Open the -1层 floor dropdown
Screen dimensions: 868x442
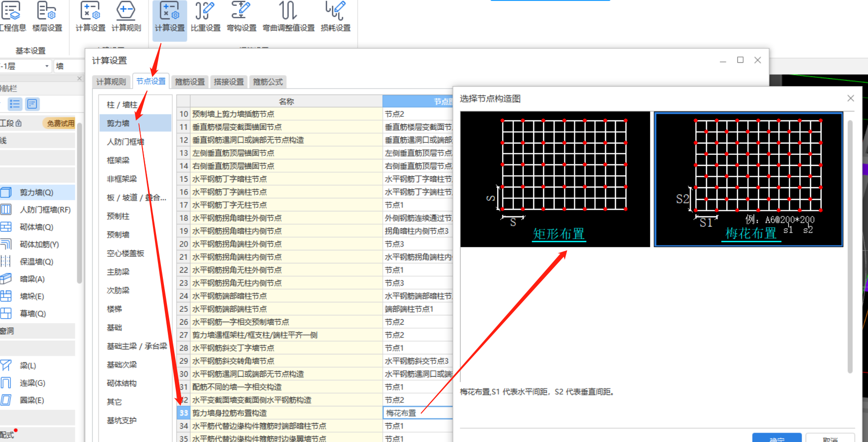26,66
